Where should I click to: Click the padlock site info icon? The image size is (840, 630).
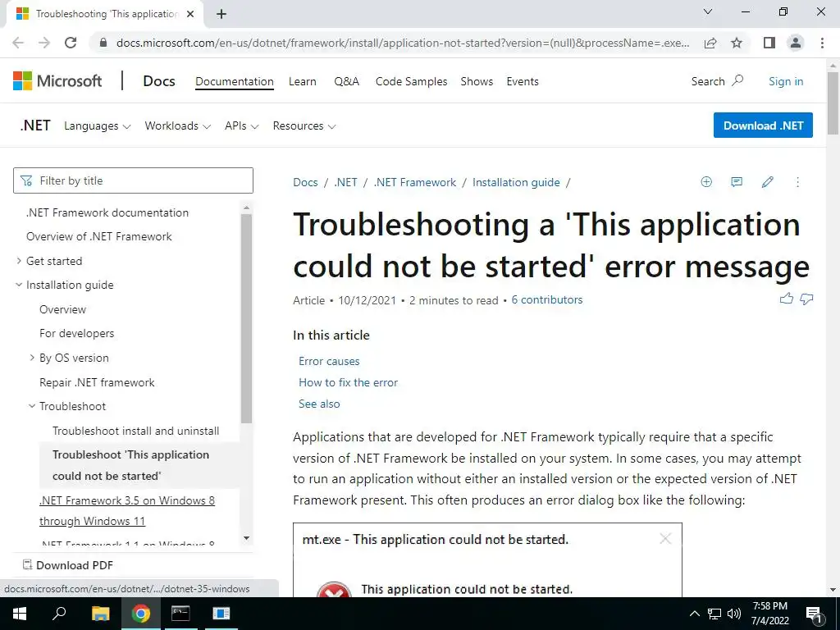coord(103,43)
